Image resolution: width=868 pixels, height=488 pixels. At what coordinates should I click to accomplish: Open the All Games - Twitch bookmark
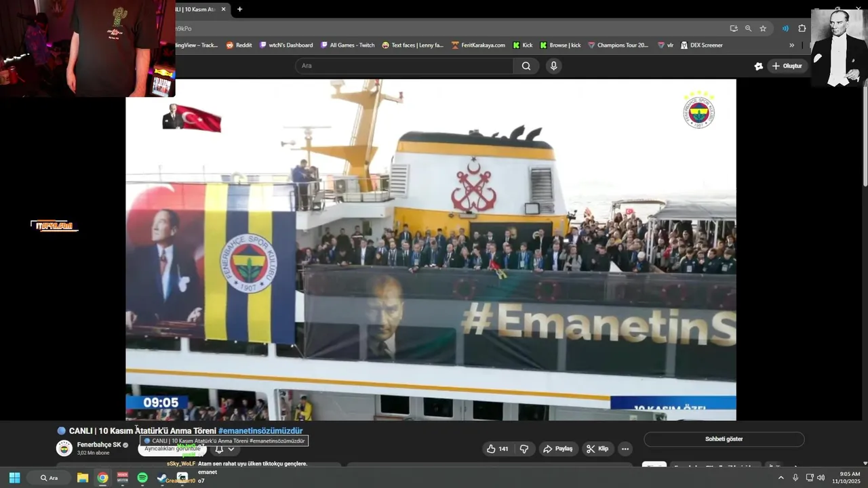(347, 45)
